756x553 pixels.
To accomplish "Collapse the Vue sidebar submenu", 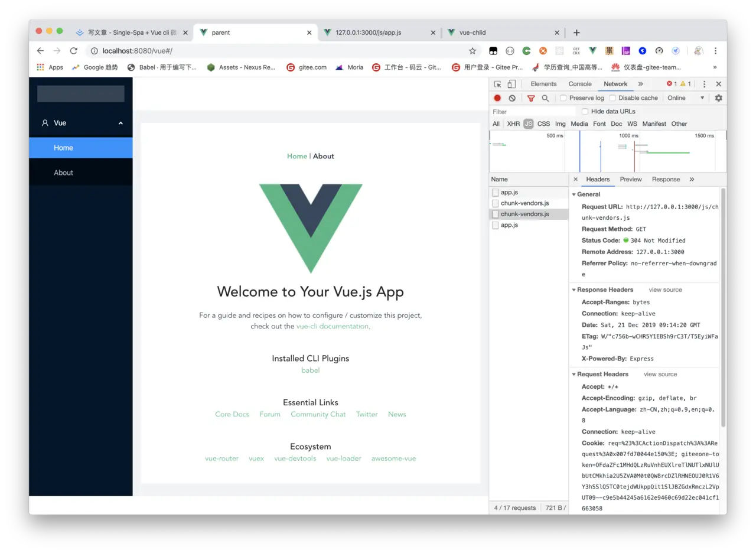I will [x=120, y=123].
